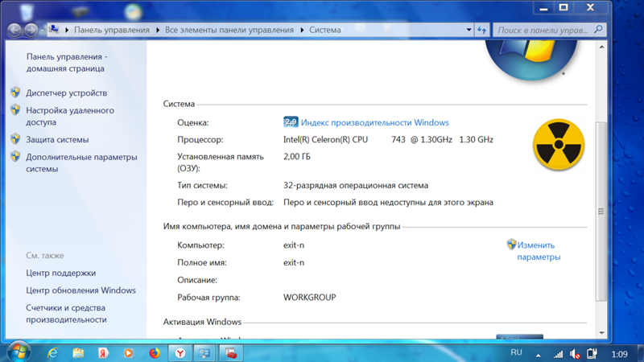The image size is (644, 362).
Task: Click the Windows Start orb
Action: (x=18, y=352)
